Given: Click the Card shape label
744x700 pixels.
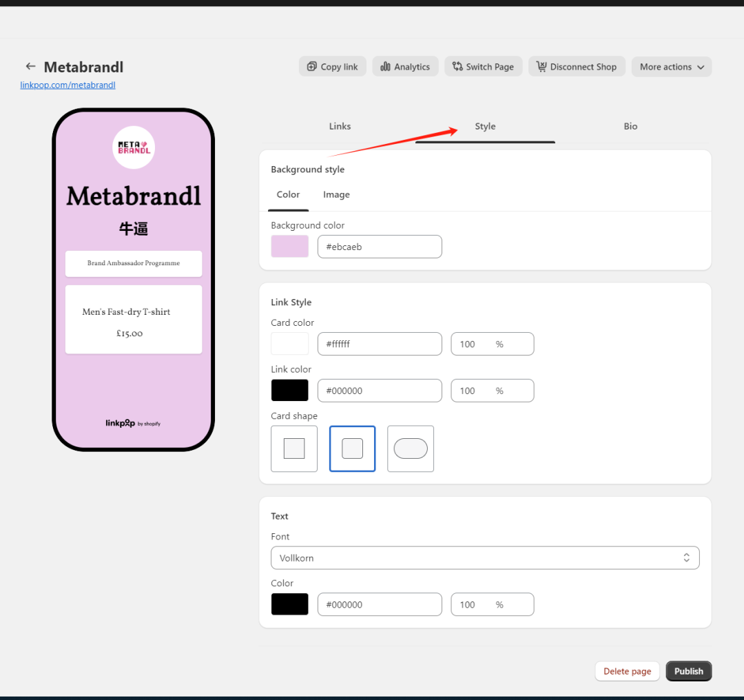Looking at the screenshot, I should (294, 415).
